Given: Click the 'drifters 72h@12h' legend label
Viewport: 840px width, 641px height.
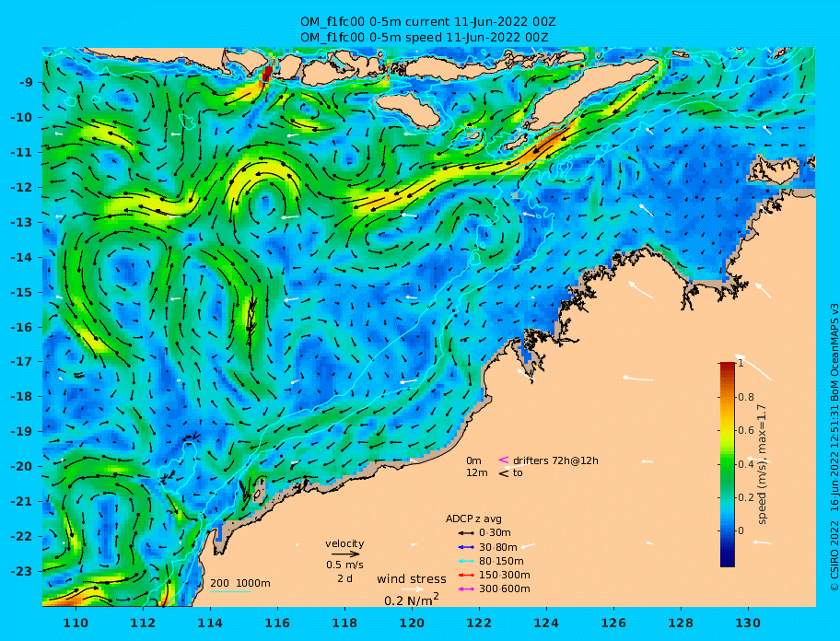Looking at the screenshot, I should click(x=555, y=460).
